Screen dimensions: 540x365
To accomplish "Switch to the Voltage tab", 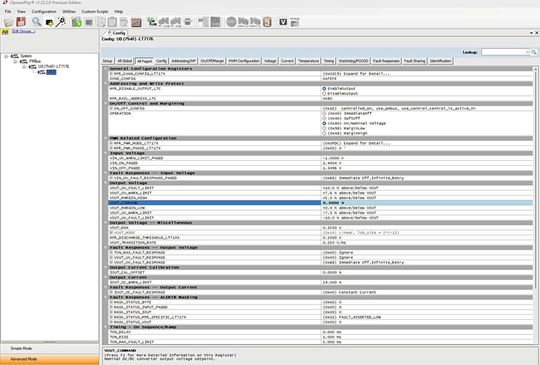I will pos(270,61).
